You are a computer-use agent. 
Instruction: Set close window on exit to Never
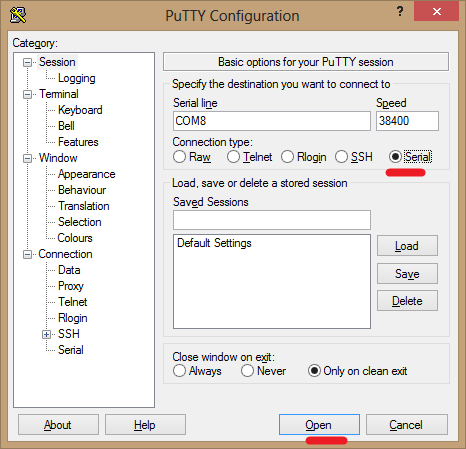(x=247, y=371)
